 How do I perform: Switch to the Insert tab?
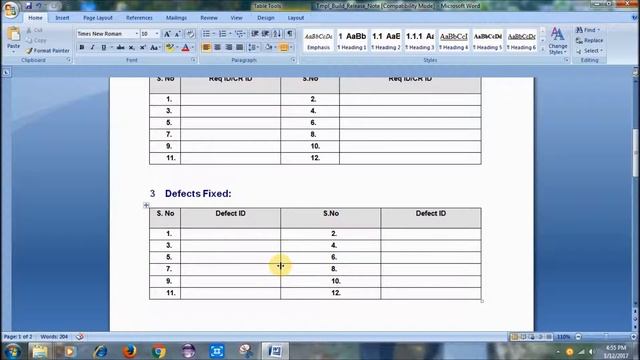coord(62,18)
